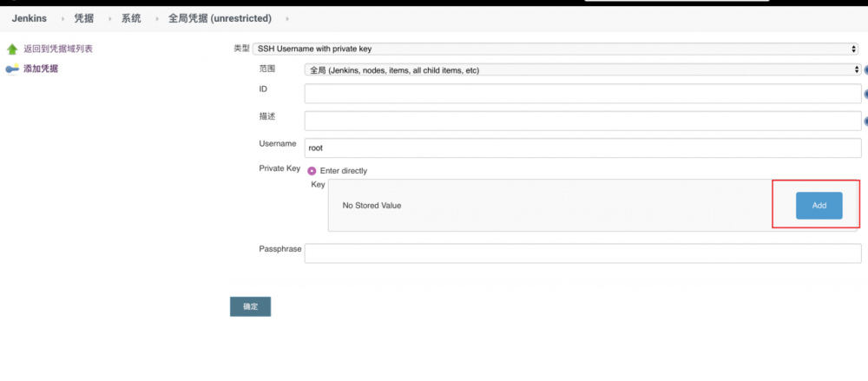Viewport: 868px width, 381px height.
Task: Open the 范围 scope dropdown
Action: click(x=583, y=70)
